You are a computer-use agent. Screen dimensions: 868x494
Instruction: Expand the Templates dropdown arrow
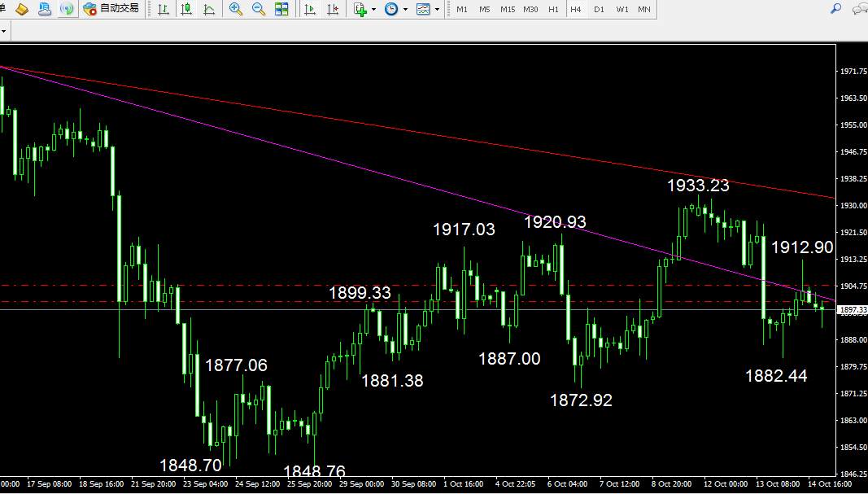tap(438, 10)
